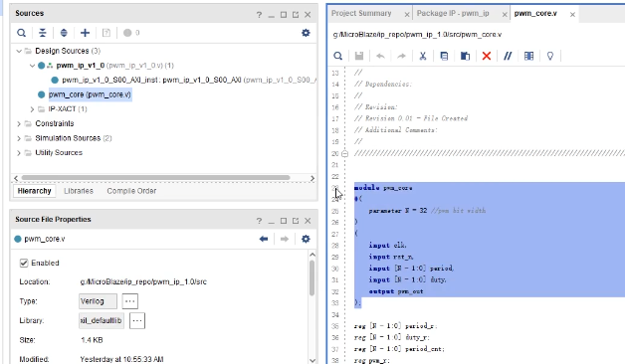The height and width of the screenshot is (364, 625).
Task: Go forward in Source File Properties
Action: (285, 239)
